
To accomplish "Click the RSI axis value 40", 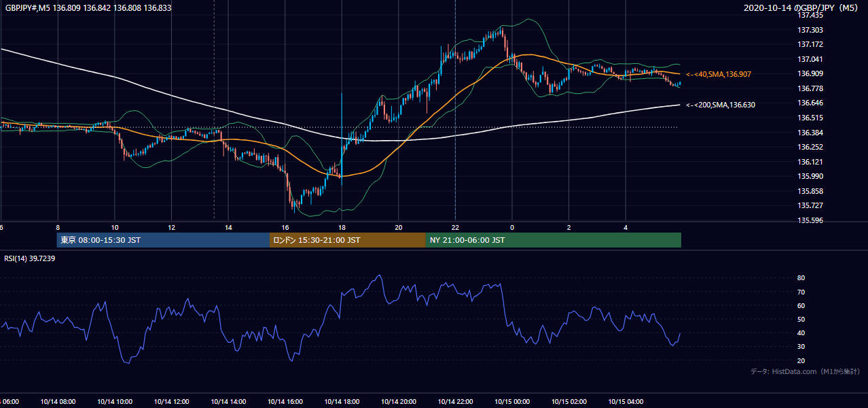I will click(801, 333).
